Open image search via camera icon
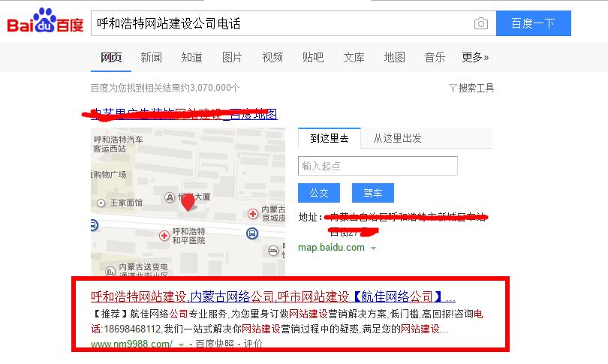Screen dimensions: 608x364 [x=481, y=24]
